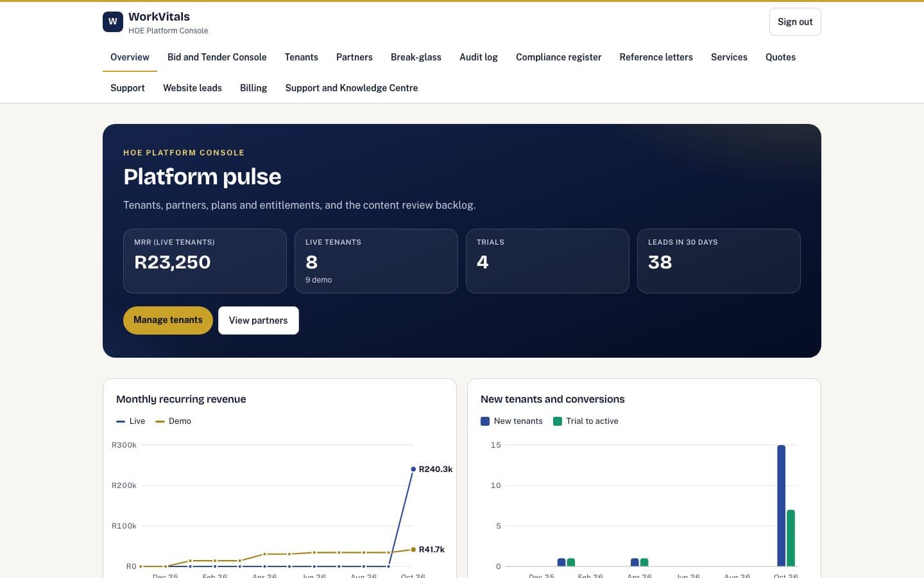Image resolution: width=924 pixels, height=578 pixels.
Task: Select the MRR (Live Tenants) R23,250 card
Action: click(205, 261)
